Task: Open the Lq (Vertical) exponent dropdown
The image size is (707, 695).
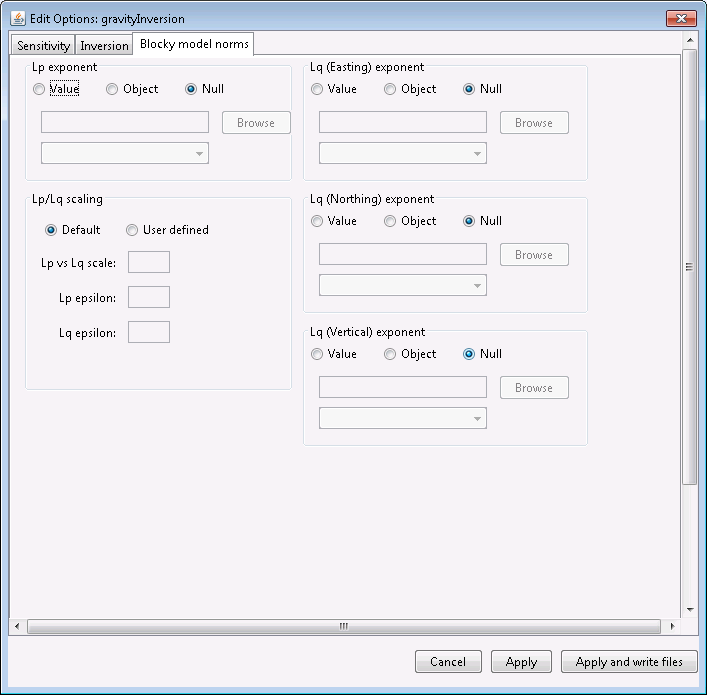Action: 403,418
